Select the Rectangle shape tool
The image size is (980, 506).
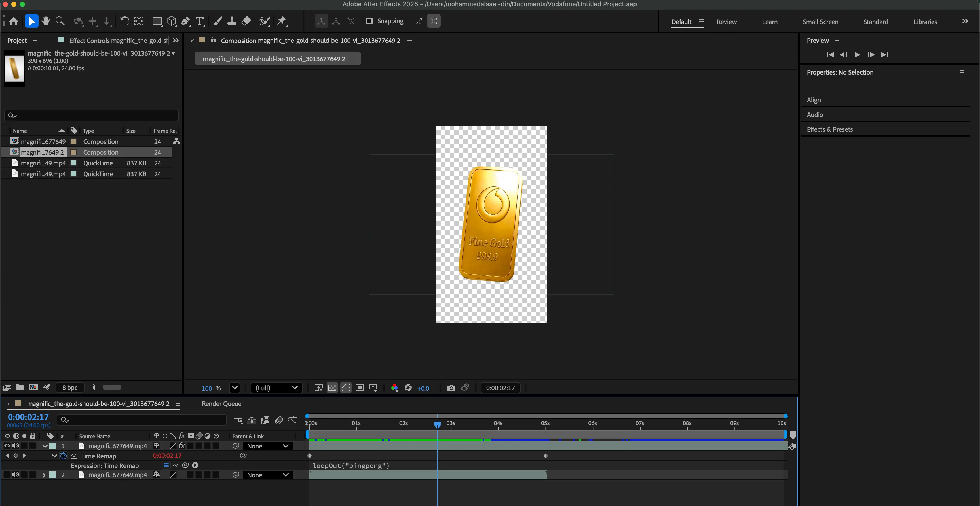click(157, 21)
